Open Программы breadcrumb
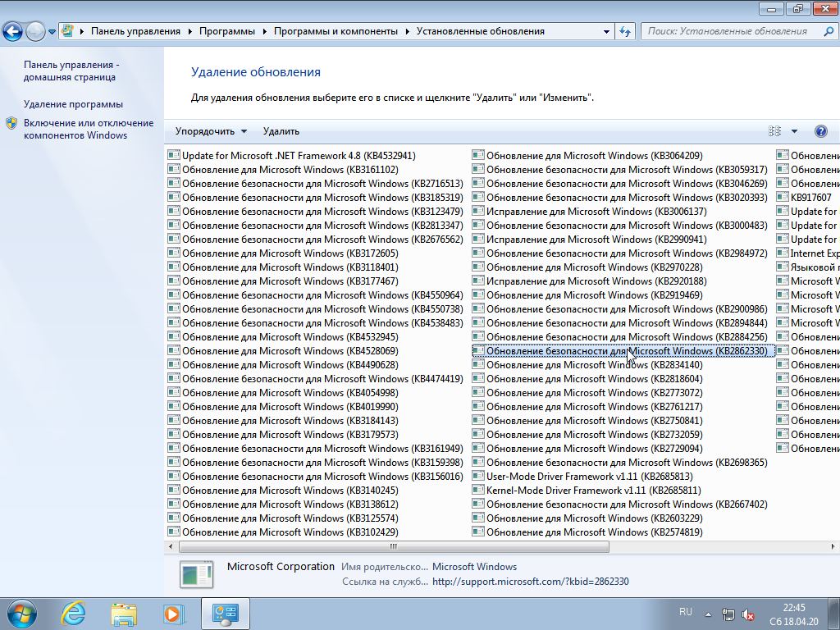The image size is (840, 630). click(226, 31)
